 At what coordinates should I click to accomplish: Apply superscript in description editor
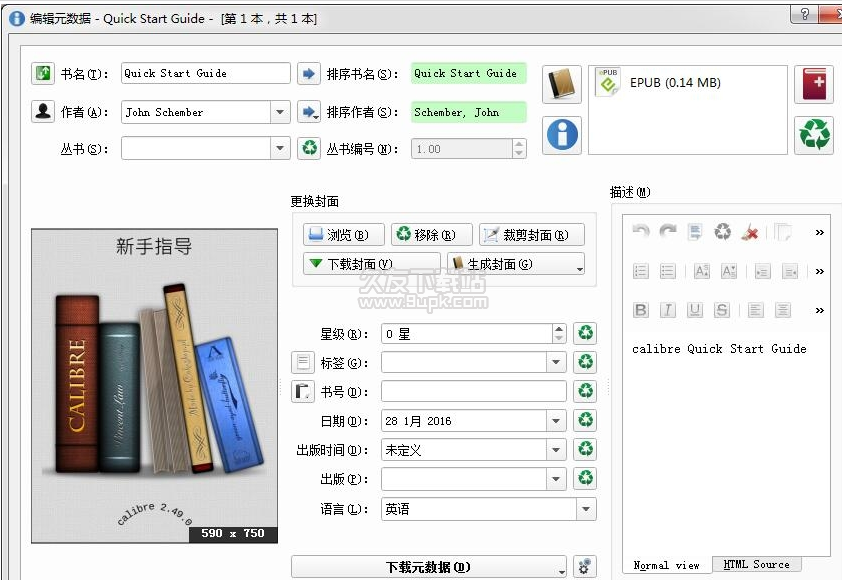701,271
